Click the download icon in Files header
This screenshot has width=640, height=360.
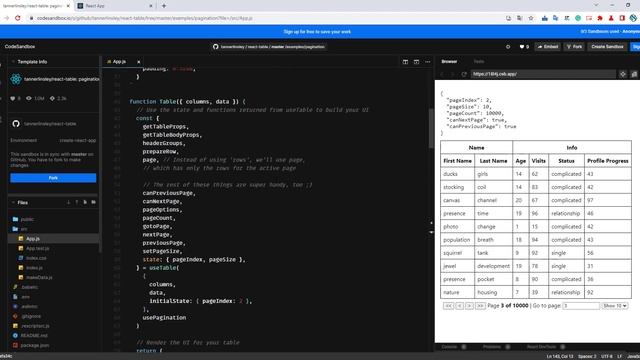(x=68, y=202)
